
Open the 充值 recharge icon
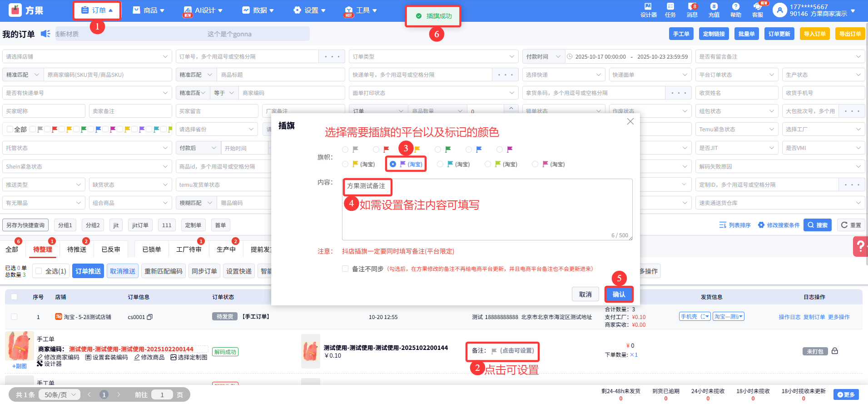714,6
